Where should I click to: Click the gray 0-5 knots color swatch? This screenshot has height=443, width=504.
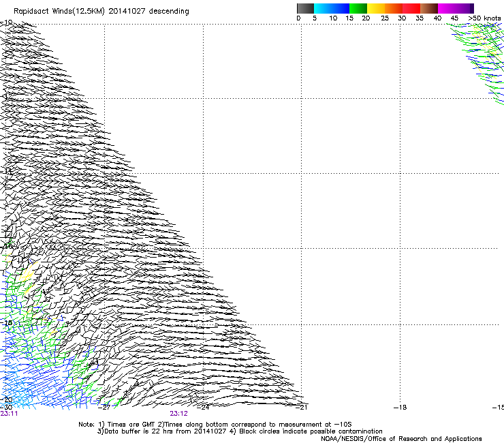pyautogui.click(x=305, y=8)
